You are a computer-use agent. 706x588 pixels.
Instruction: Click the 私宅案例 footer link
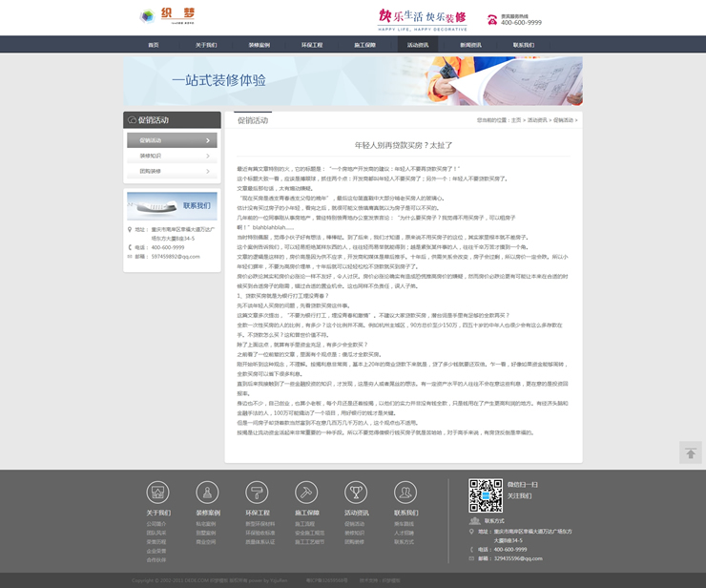pos(206,524)
